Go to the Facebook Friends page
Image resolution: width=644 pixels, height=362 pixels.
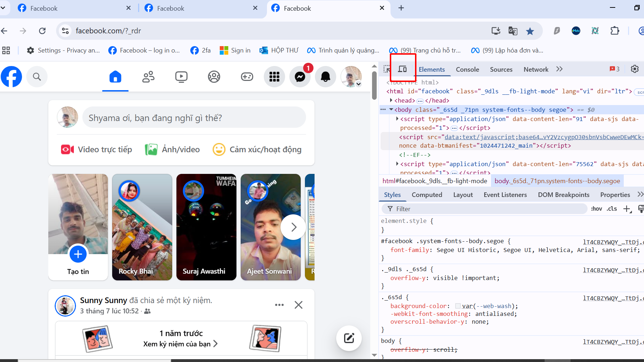[148, 77]
